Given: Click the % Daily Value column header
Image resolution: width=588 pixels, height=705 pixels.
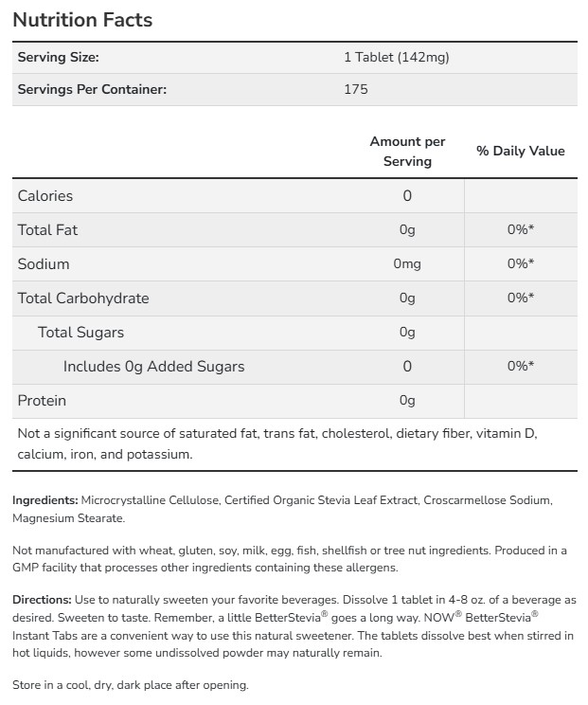Looking at the screenshot, I should tap(520, 151).
